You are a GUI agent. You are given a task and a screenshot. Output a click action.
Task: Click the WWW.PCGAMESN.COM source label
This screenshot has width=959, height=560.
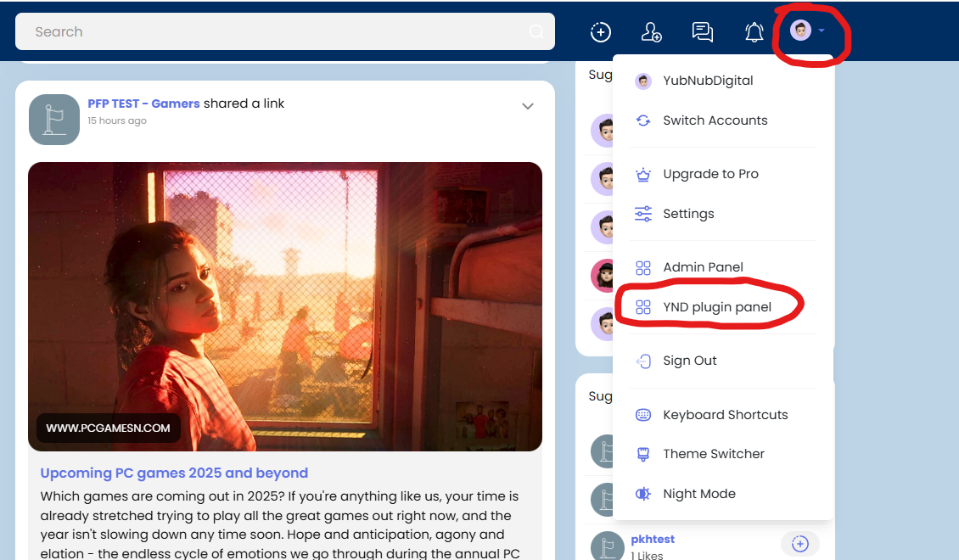point(109,428)
